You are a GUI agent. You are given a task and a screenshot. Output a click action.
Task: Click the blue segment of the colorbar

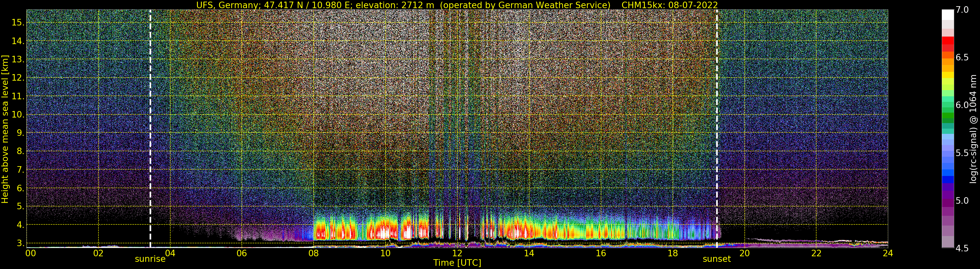[948, 180]
